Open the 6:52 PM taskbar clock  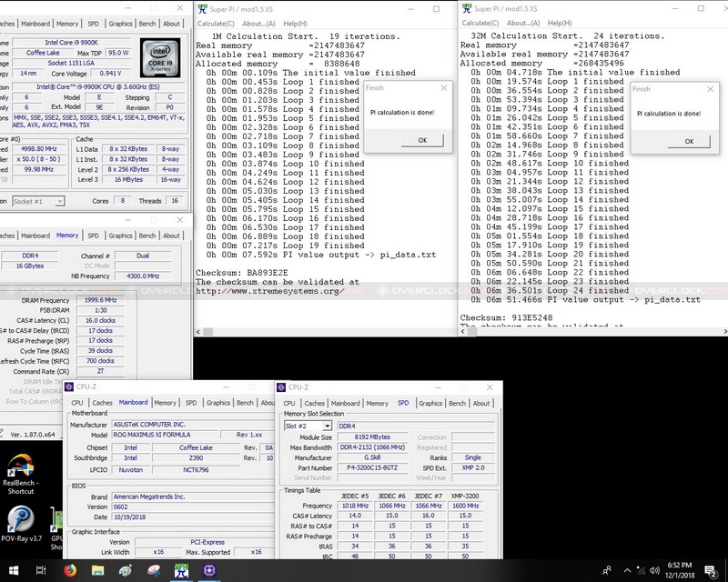point(680,570)
